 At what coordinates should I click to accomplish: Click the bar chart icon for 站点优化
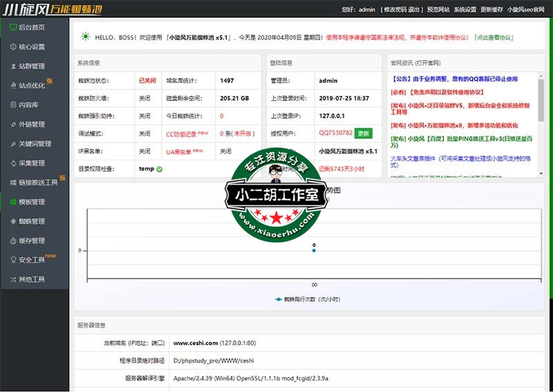coord(13,86)
